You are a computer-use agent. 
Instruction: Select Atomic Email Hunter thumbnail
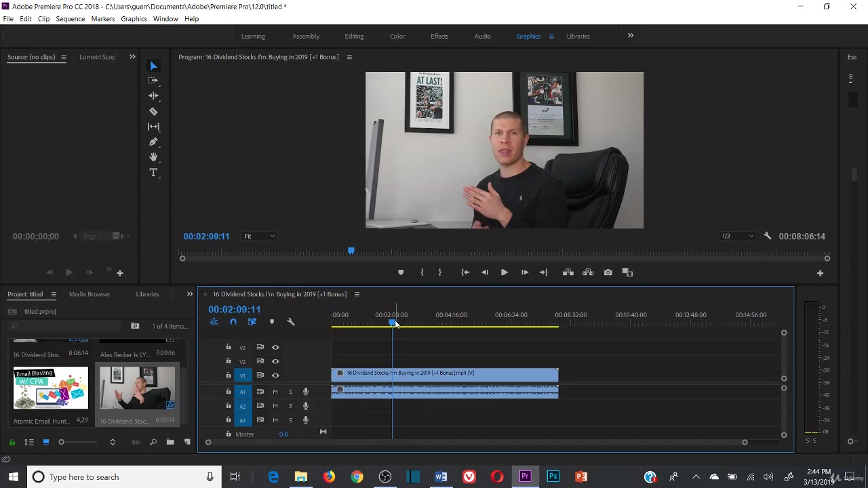[x=51, y=388]
